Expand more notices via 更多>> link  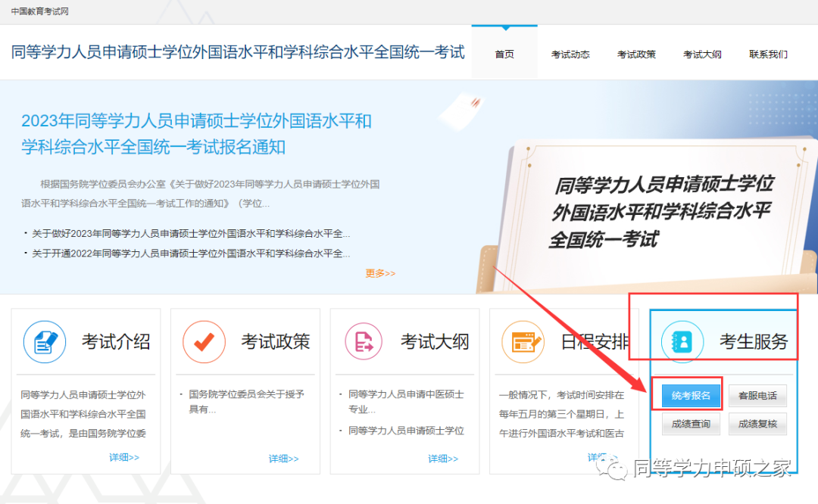pos(380,273)
